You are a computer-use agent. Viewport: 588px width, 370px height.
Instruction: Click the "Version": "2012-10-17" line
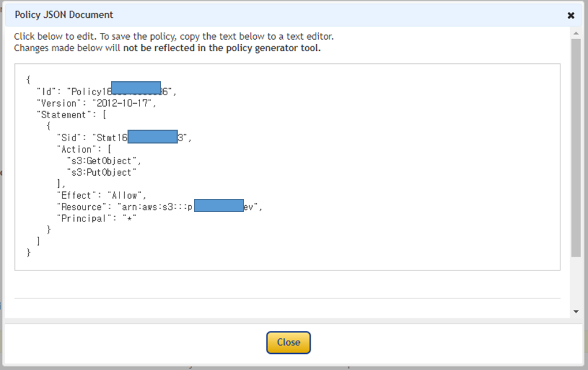[96, 103]
